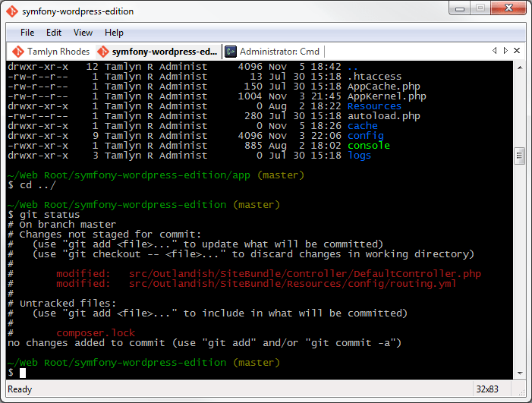The width and height of the screenshot is (532, 403).
Task: Click the '# On branch master' line
Action: (x=61, y=225)
